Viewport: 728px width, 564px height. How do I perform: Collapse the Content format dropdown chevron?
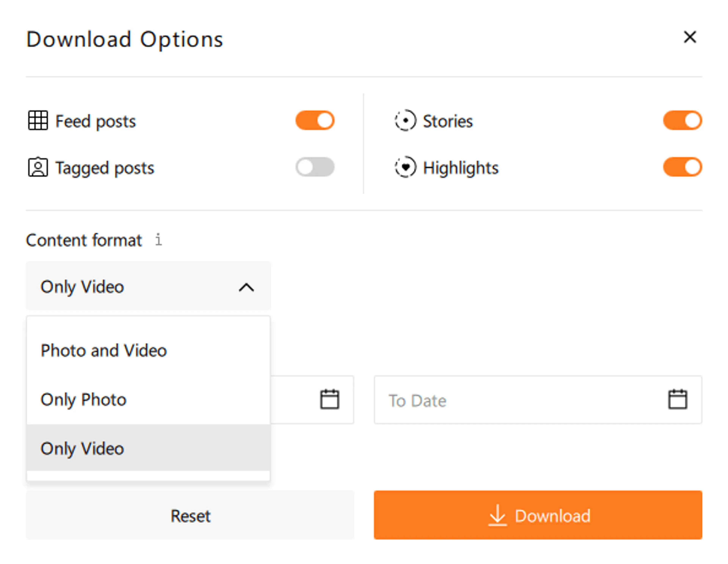[x=246, y=287]
